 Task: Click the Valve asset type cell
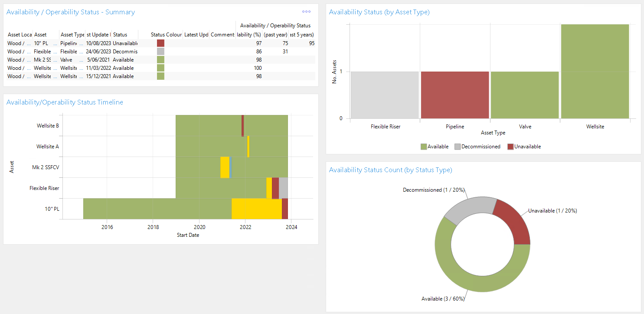tap(66, 60)
